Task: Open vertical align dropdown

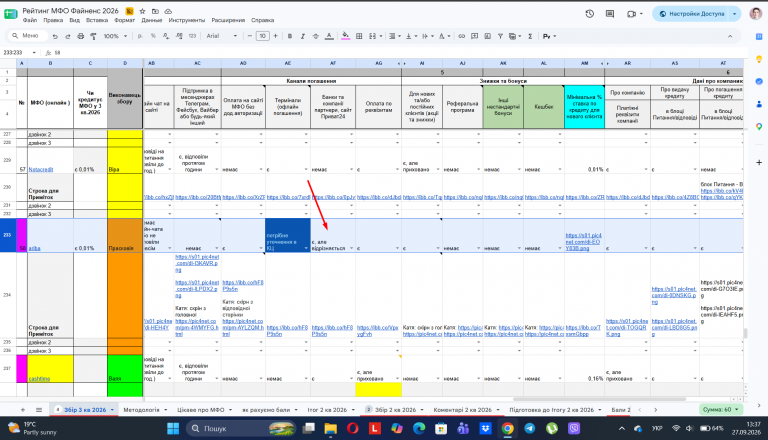Action: click(409, 36)
